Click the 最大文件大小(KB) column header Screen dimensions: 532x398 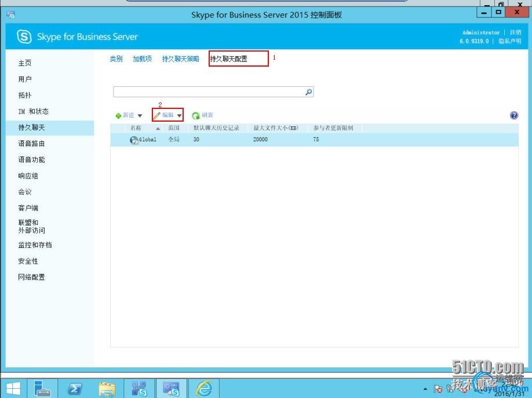[x=276, y=128]
